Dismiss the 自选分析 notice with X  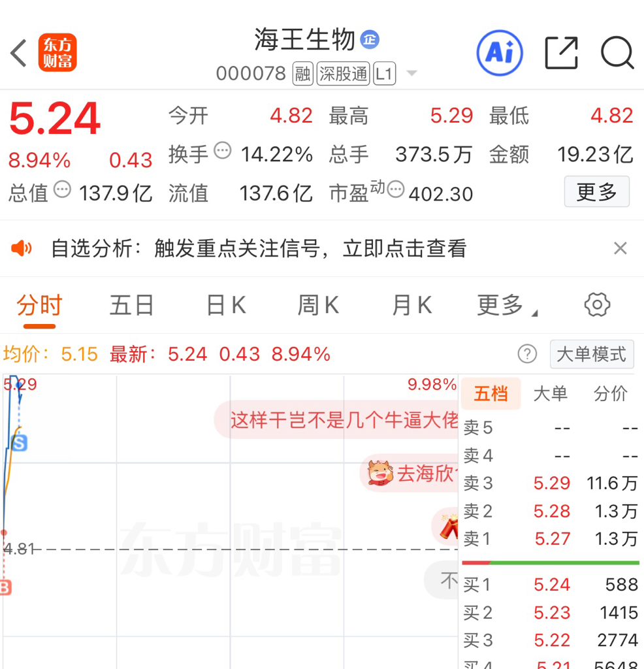[x=620, y=248]
